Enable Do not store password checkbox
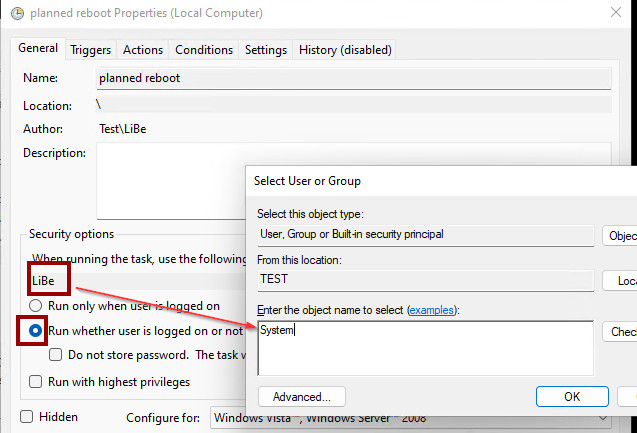Image resolution: width=637 pixels, height=433 pixels. (57, 355)
